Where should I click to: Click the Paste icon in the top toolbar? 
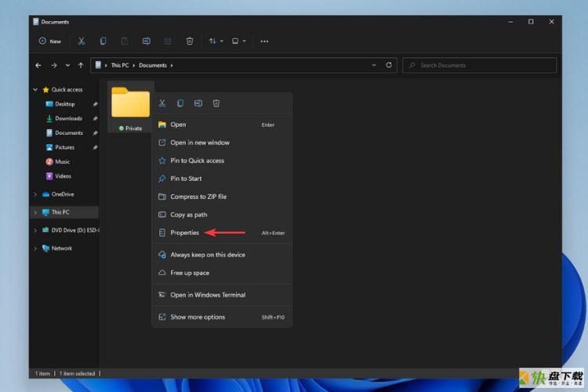[125, 42]
